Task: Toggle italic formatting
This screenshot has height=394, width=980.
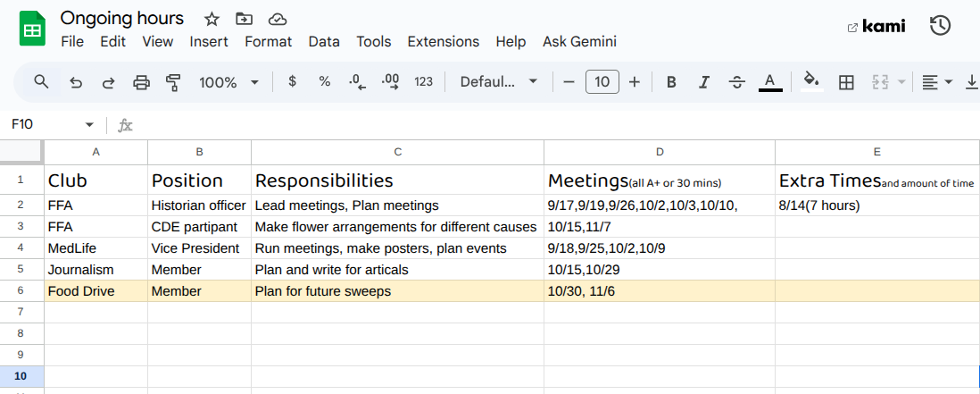Action: point(704,82)
